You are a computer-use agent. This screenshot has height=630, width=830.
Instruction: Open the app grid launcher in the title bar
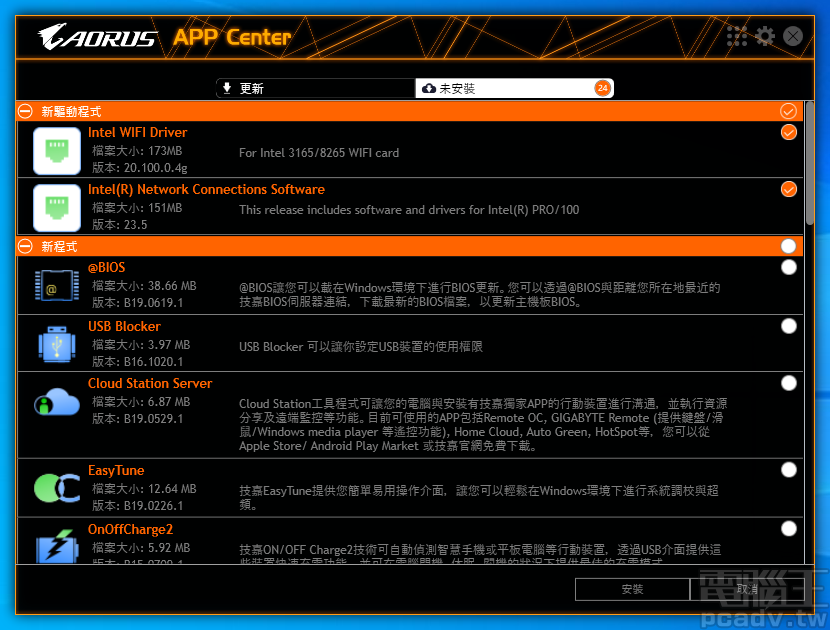tap(737, 35)
